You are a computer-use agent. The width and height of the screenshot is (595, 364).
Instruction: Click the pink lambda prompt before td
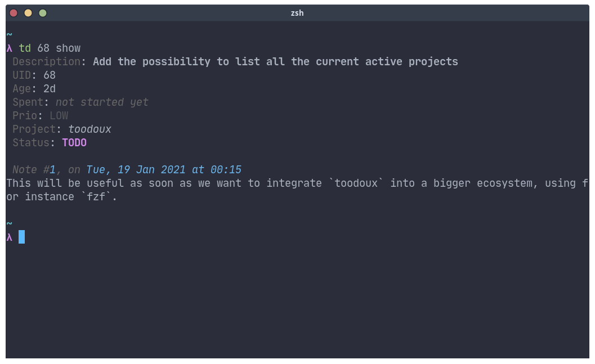click(x=10, y=48)
